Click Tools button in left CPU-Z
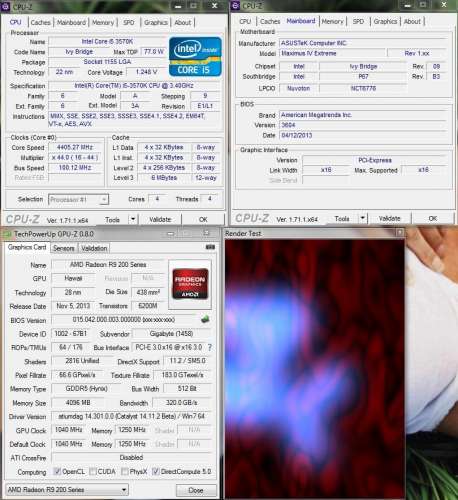Viewport: 458px width, 500px height. (112, 219)
